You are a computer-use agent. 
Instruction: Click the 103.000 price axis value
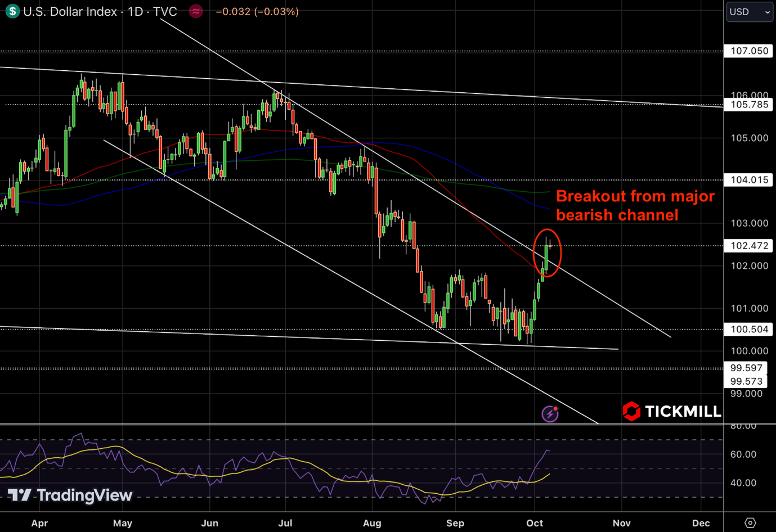(749, 223)
